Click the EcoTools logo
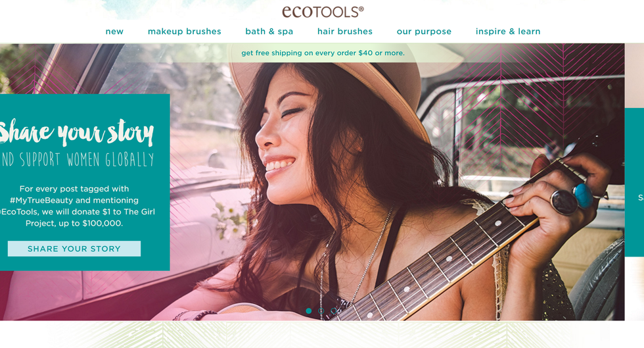Screen dimensions: 644x348 (323, 12)
